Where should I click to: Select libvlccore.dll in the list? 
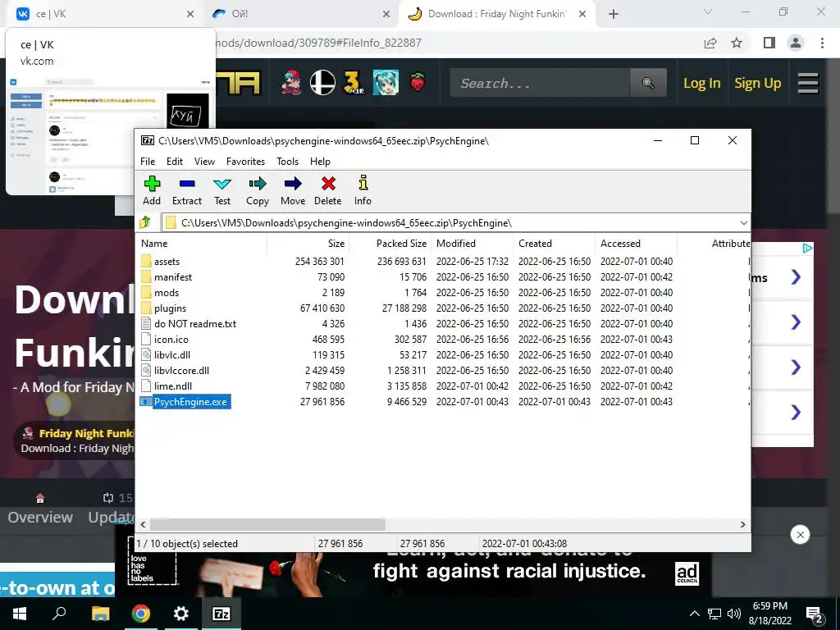181,370
